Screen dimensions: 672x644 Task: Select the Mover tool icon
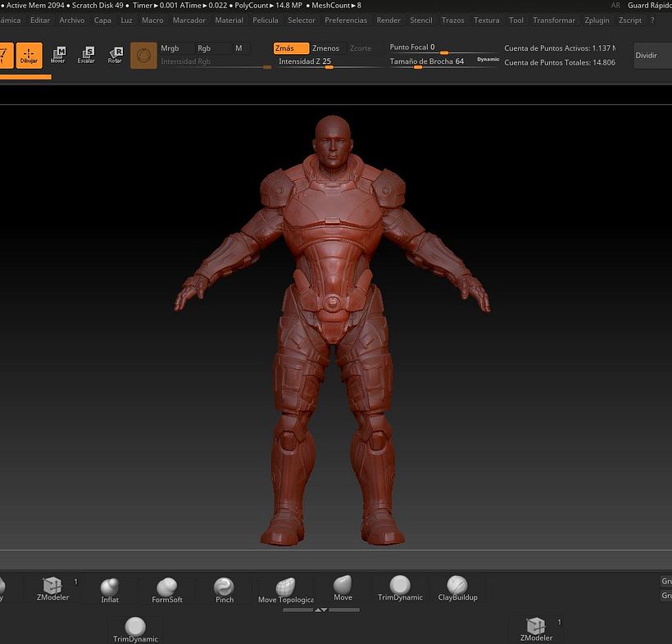click(x=58, y=55)
